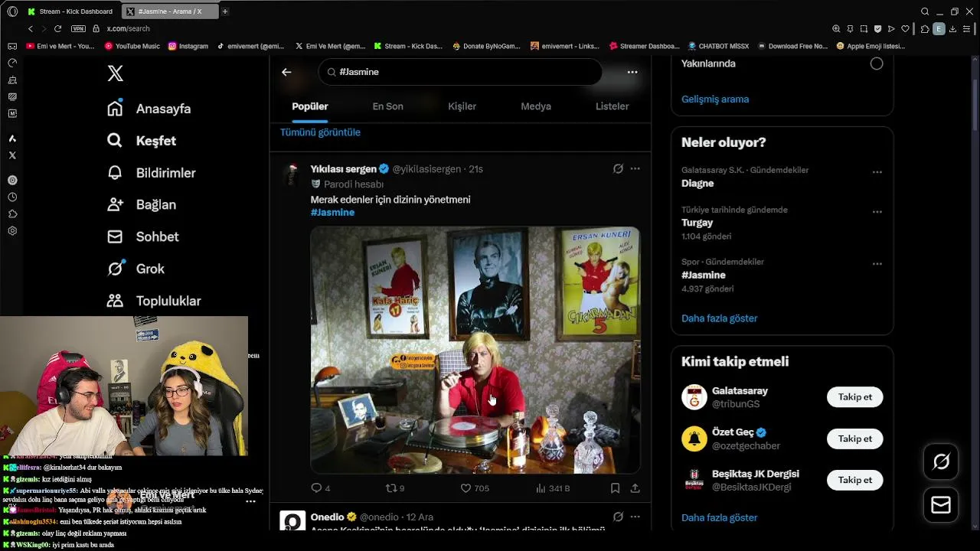Open Grok icon on Onedio tweet
This screenshot has height=551, width=980.
click(618, 517)
